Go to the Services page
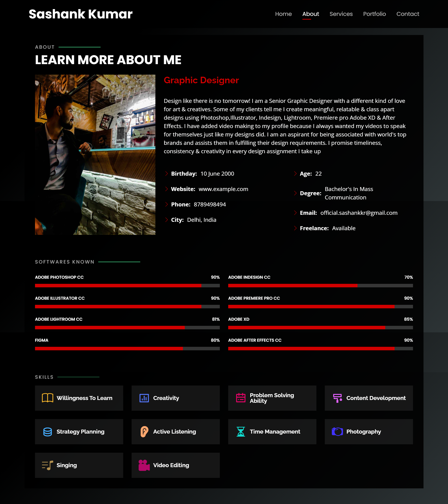The image size is (448, 504). point(341,14)
